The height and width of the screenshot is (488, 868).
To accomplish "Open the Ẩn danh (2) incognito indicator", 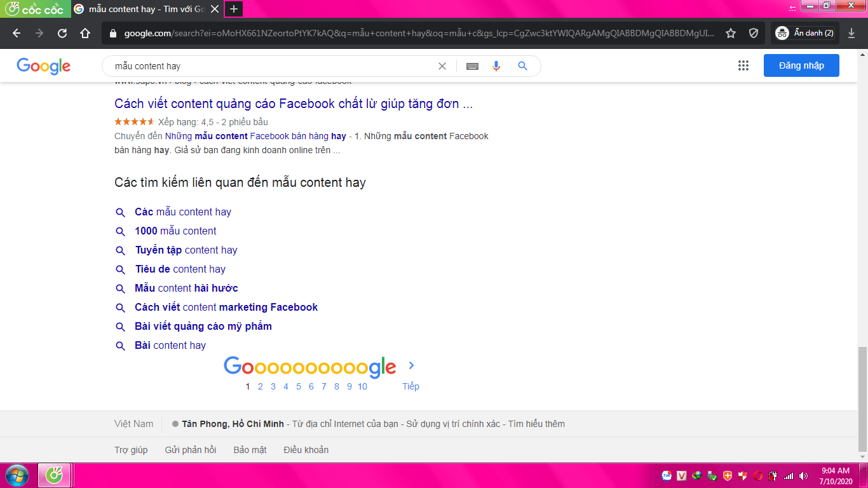I will 805,33.
